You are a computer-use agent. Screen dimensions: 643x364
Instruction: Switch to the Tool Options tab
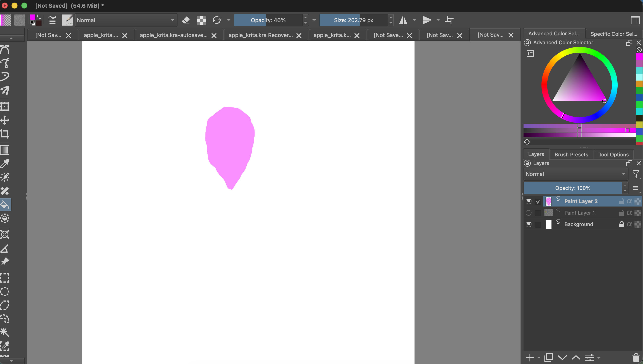pos(614,155)
